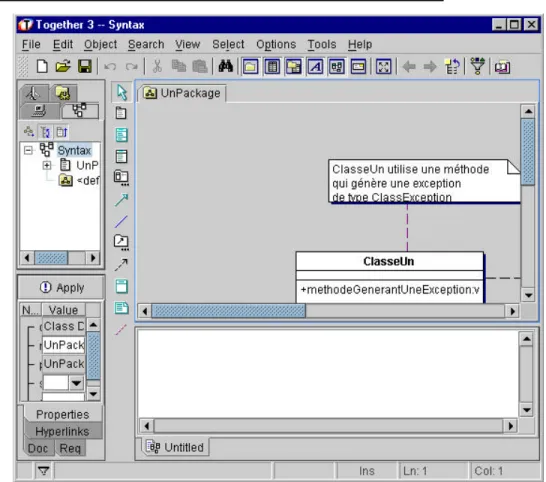This screenshot has height=482, width=546.
Task: Click the diagram horizontal scrollbar thumb
Action: [228, 311]
